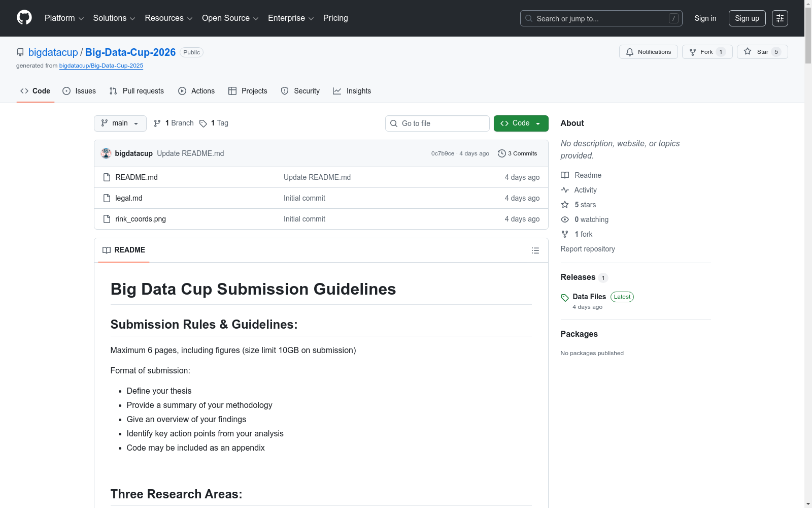812x508 pixels.
Task: Open the Projects tab
Action: (248, 91)
